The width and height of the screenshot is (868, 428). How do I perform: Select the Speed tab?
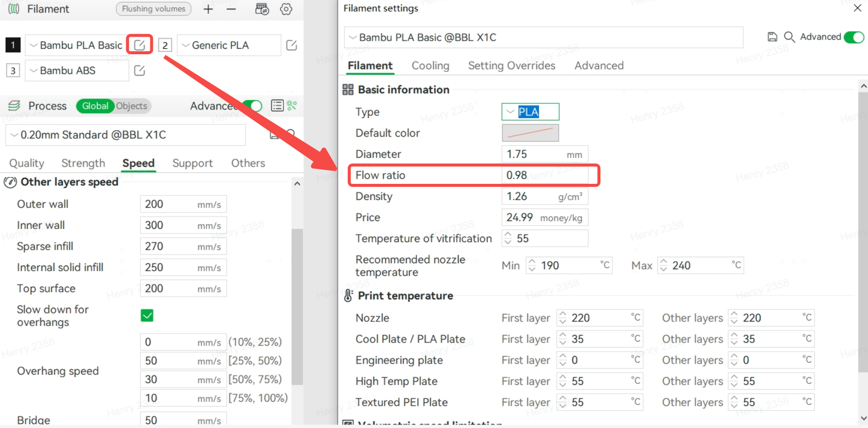point(138,163)
